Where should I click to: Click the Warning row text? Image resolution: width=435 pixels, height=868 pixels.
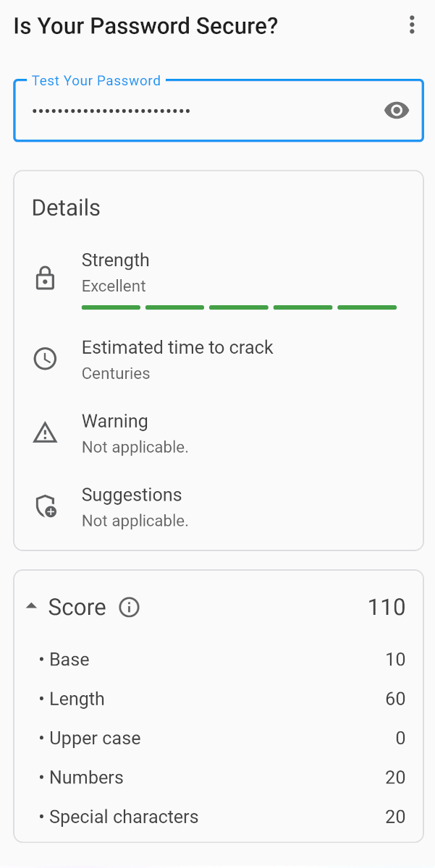coord(114,422)
